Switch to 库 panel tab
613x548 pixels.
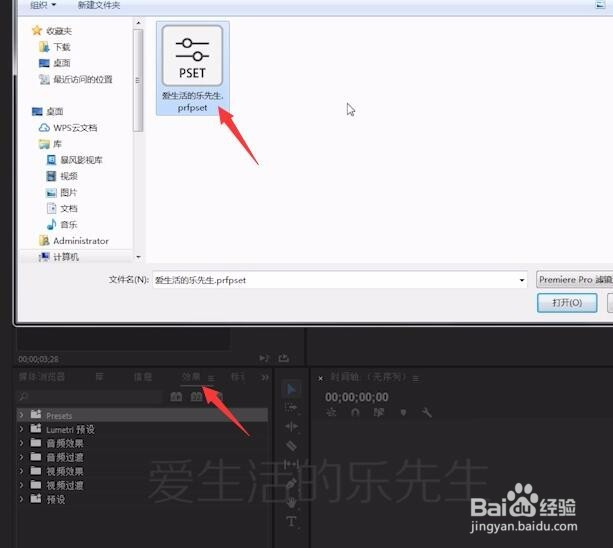pos(100,377)
